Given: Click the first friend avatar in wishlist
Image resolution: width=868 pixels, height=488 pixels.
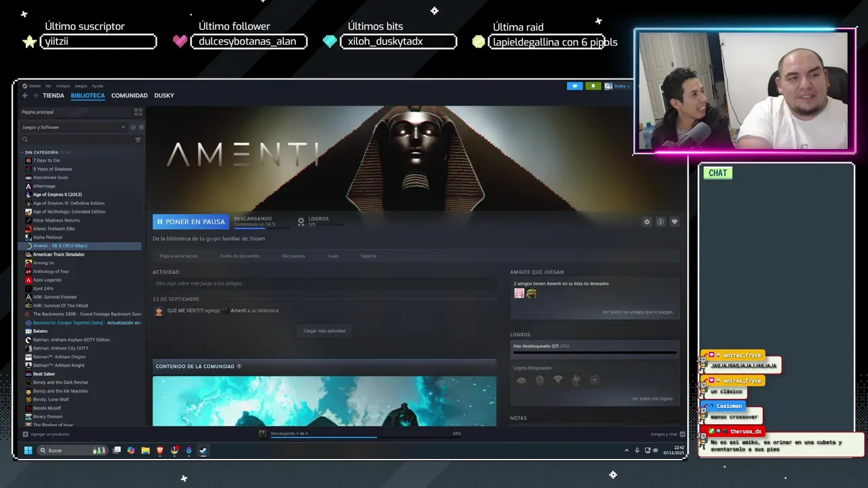Looking at the screenshot, I should click(x=519, y=293).
